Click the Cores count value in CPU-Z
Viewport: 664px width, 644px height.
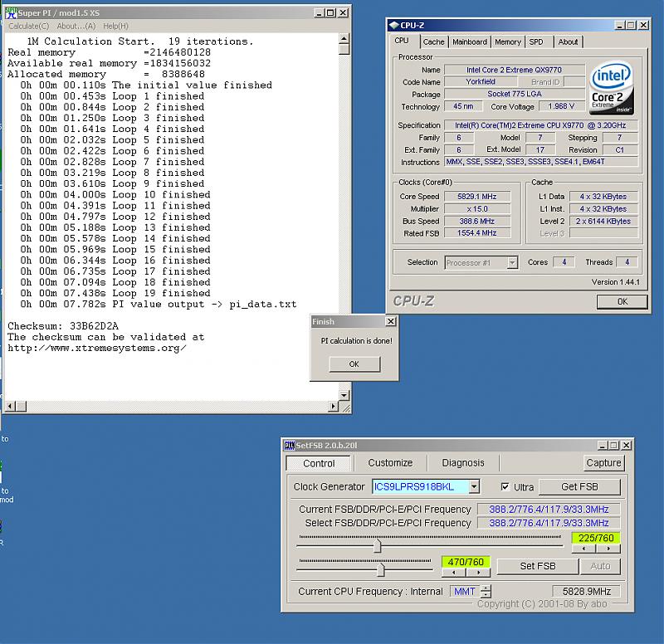click(564, 262)
